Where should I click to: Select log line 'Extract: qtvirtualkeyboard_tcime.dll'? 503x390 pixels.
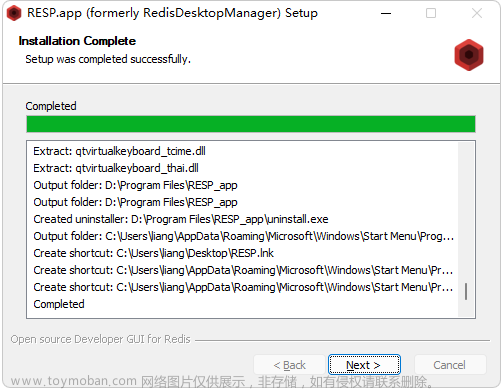(119, 151)
